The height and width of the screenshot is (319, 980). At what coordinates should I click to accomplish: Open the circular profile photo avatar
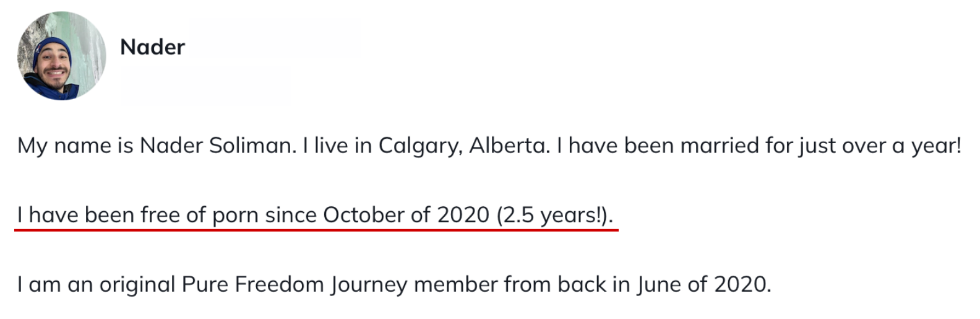61,56
